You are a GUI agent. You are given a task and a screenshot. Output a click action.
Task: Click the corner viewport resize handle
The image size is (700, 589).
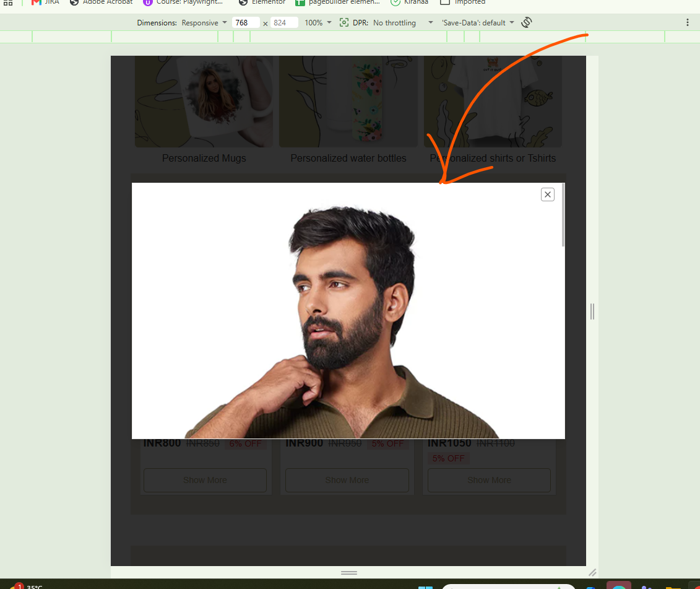point(592,572)
